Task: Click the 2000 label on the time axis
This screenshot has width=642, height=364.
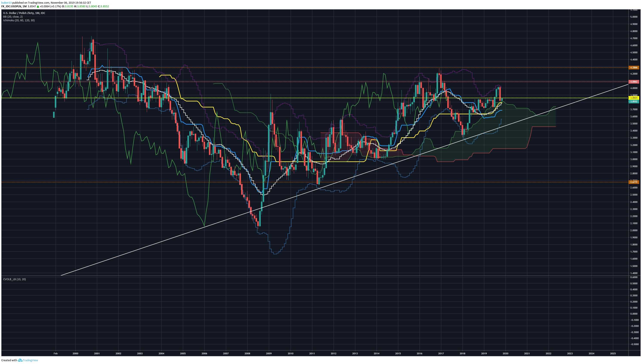Action: (x=75, y=353)
